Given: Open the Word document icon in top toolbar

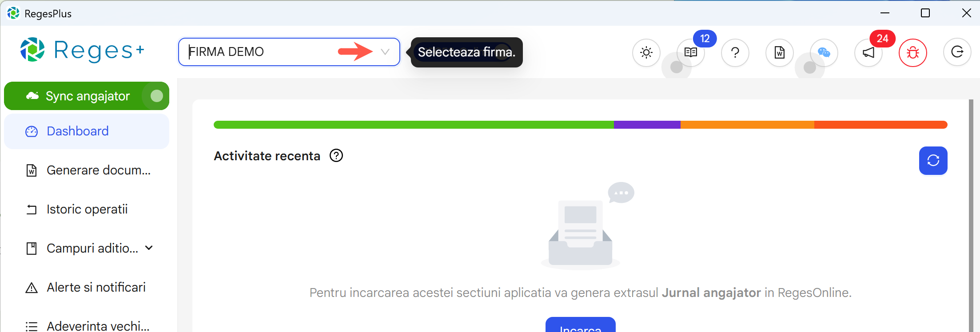Looking at the screenshot, I should [x=780, y=53].
